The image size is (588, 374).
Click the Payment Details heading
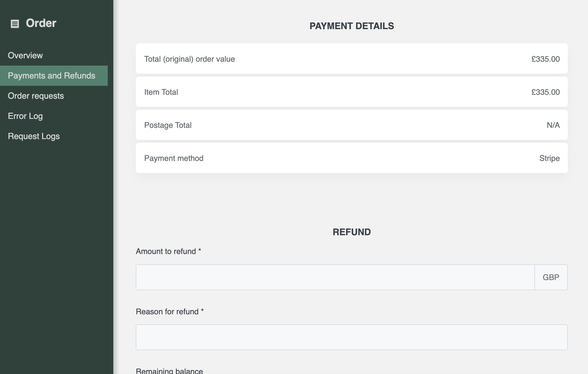352,26
